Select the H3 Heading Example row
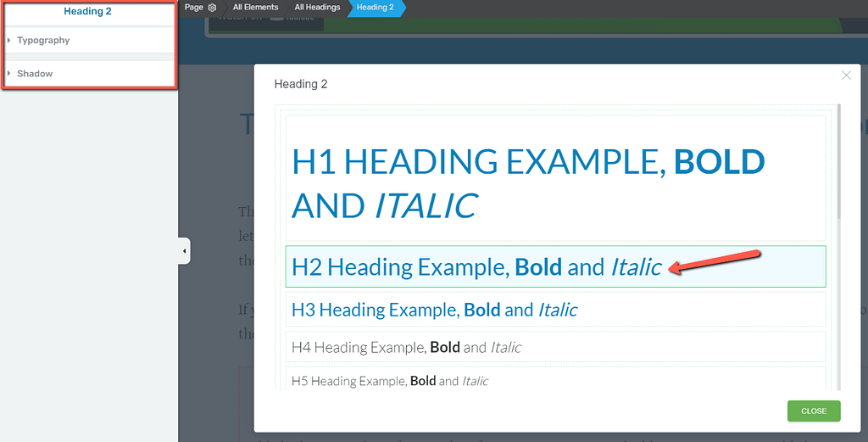Viewport: 868px width, 442px height. pos(556,309)
